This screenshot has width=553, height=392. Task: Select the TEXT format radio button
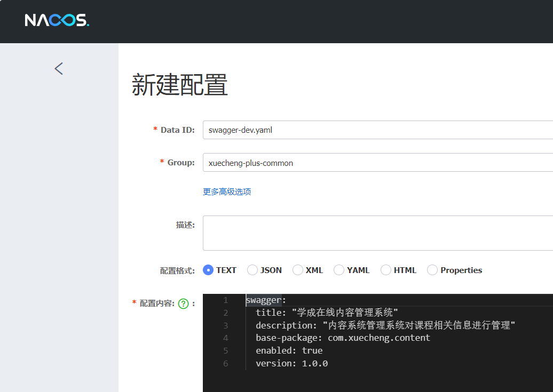[208, 270]
